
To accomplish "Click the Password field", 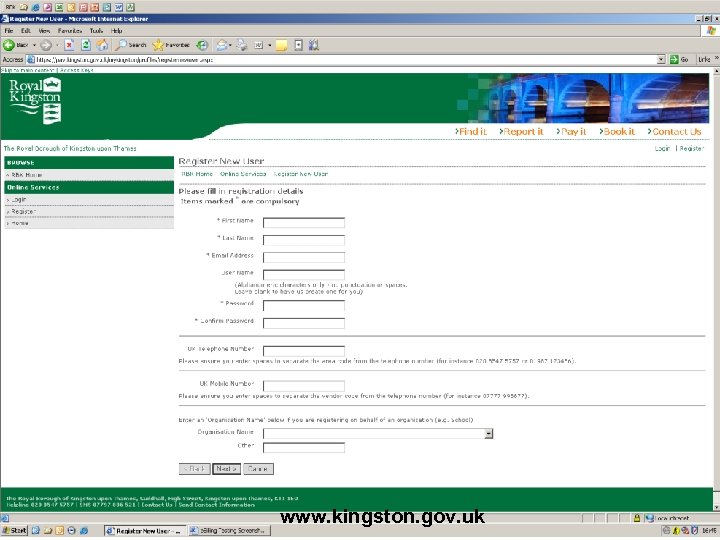I will click(304, 305).
